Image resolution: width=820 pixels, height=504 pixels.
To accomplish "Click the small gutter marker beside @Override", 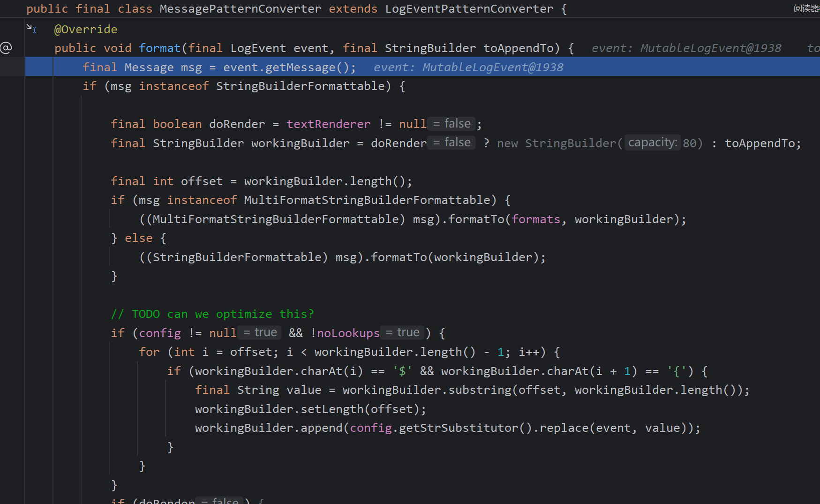I will 31,29.
